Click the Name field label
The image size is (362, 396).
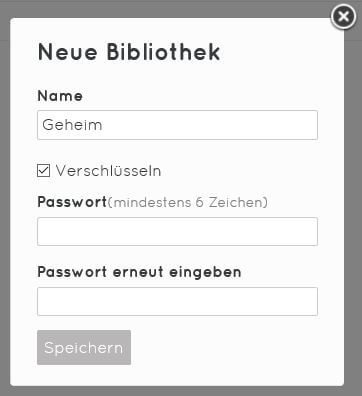(60, 96)
